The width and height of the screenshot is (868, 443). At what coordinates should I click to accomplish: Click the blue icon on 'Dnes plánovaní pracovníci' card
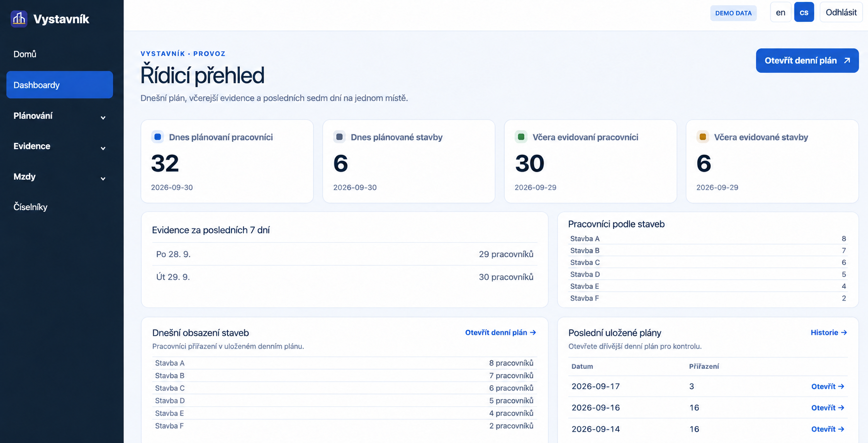(x=158, y=137)
